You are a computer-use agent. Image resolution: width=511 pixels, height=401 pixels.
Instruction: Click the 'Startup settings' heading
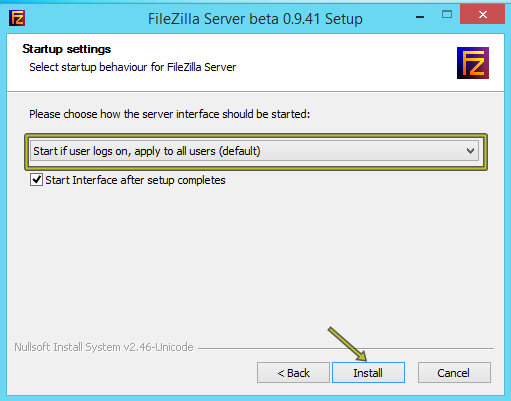[x=66, y=49]
